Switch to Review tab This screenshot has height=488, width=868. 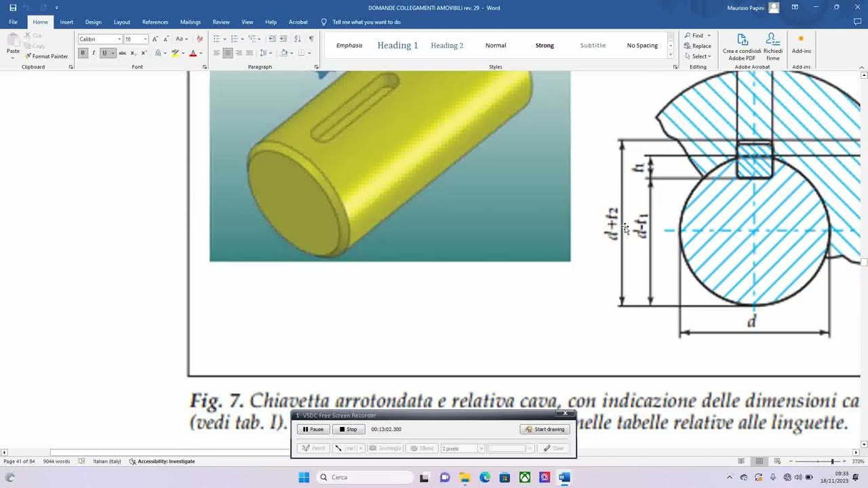221,22
